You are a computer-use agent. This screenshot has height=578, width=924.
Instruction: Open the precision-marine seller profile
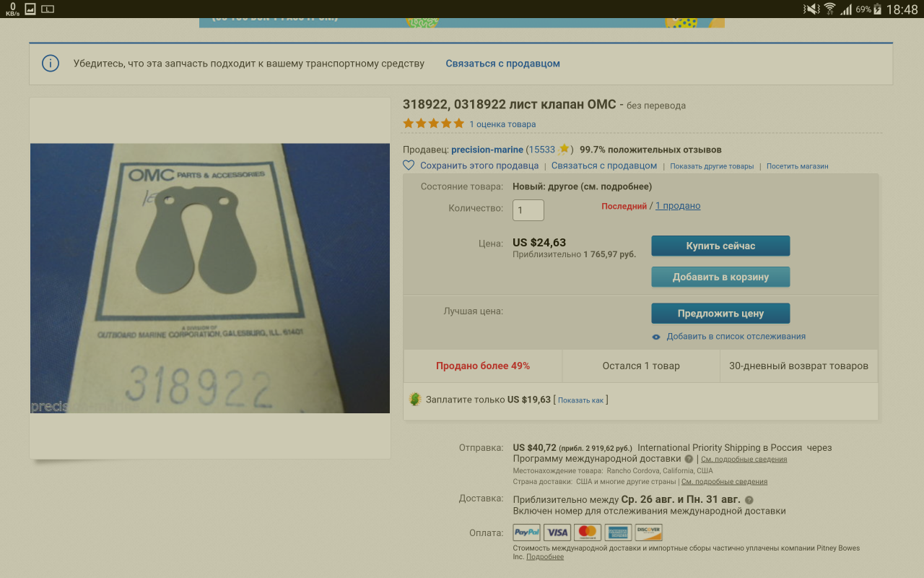click(487, 150)
